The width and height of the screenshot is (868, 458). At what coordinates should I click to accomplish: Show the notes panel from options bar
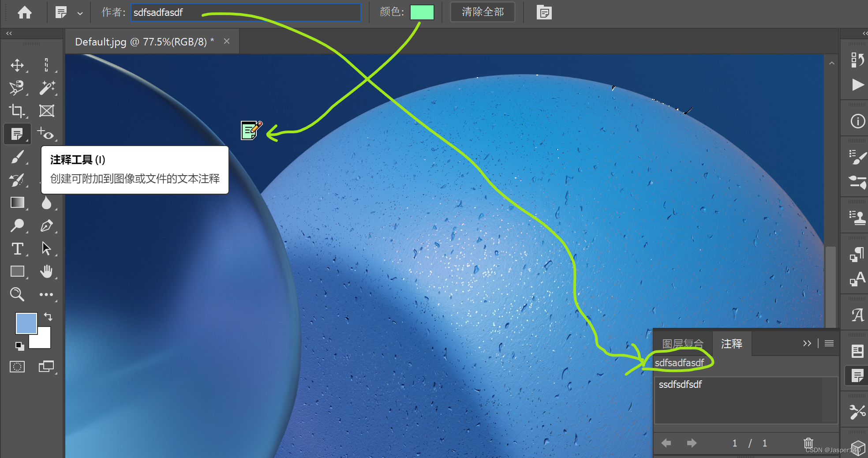544,12
